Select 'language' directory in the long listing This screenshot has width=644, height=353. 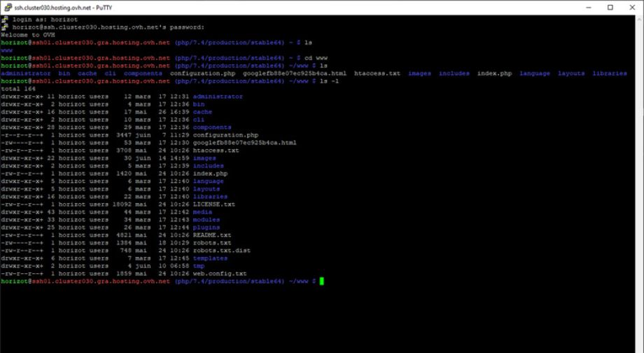pos(208,181)
